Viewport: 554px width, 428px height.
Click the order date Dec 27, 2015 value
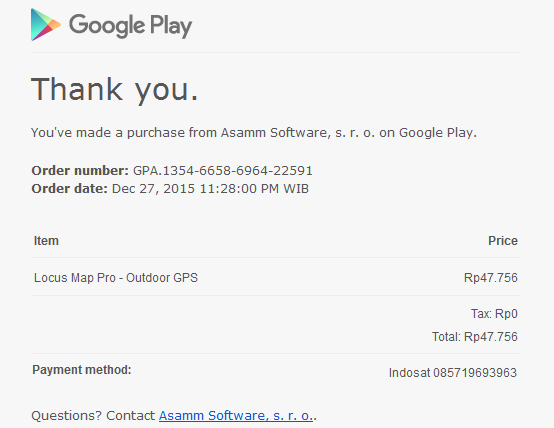(x=153, y=189)
